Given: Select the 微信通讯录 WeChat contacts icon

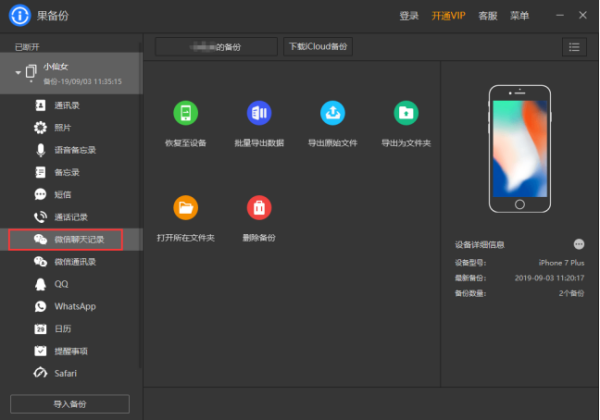Looking at the screenshot, I should [x=40, y=262].
